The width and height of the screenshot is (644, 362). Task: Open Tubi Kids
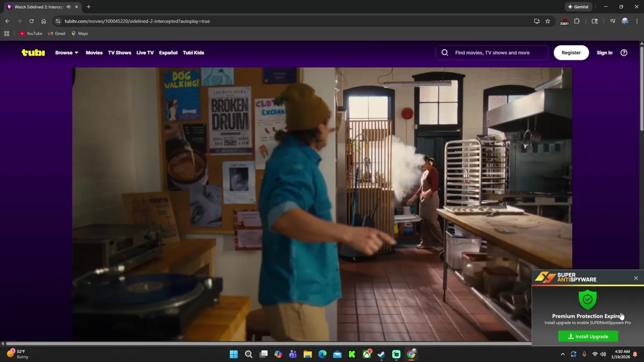click(x=193, y=52)
